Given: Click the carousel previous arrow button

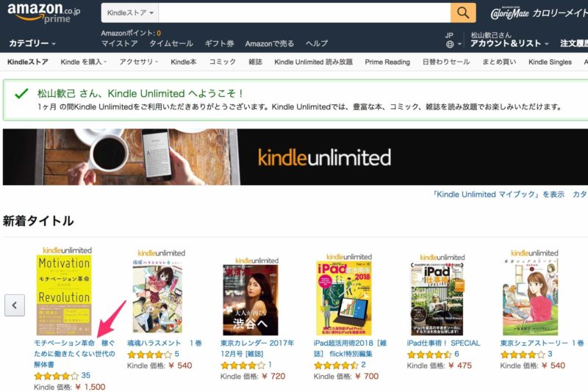Looking at the screenshot, I should pos(15,305).
